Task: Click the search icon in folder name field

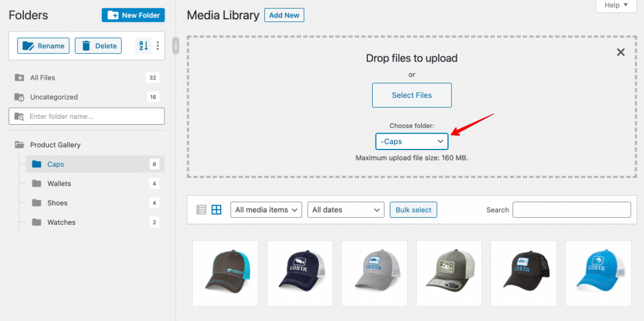Action: coord(19,116)
